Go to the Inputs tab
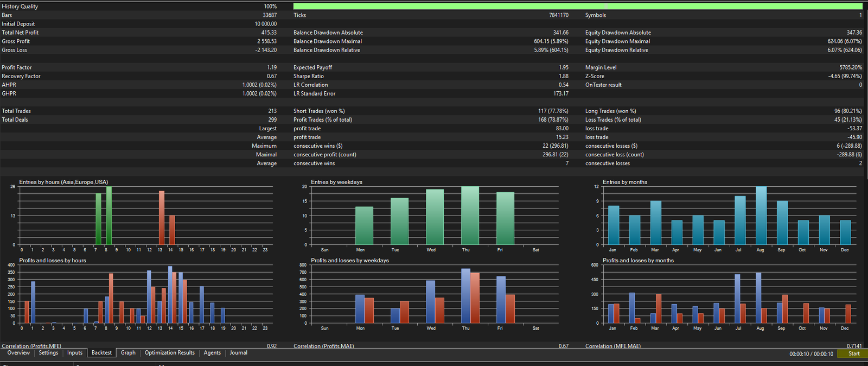This screenshot has height=366, width=868. click(x=75, y=353)
